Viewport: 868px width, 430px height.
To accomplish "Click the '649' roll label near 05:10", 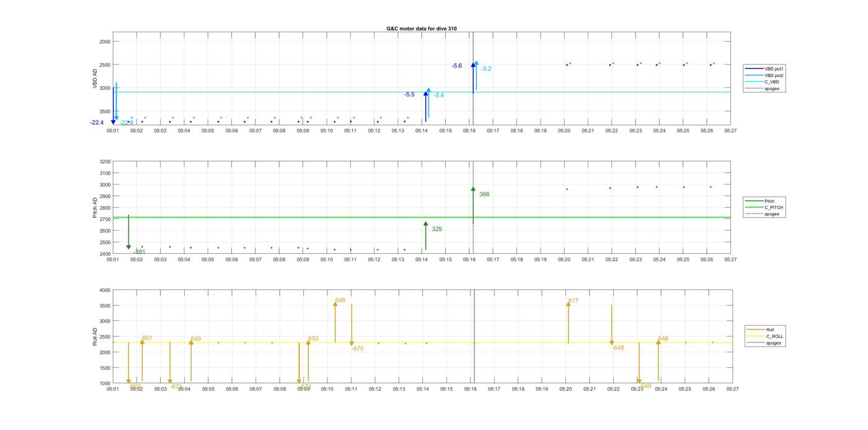I will [340, 300].
